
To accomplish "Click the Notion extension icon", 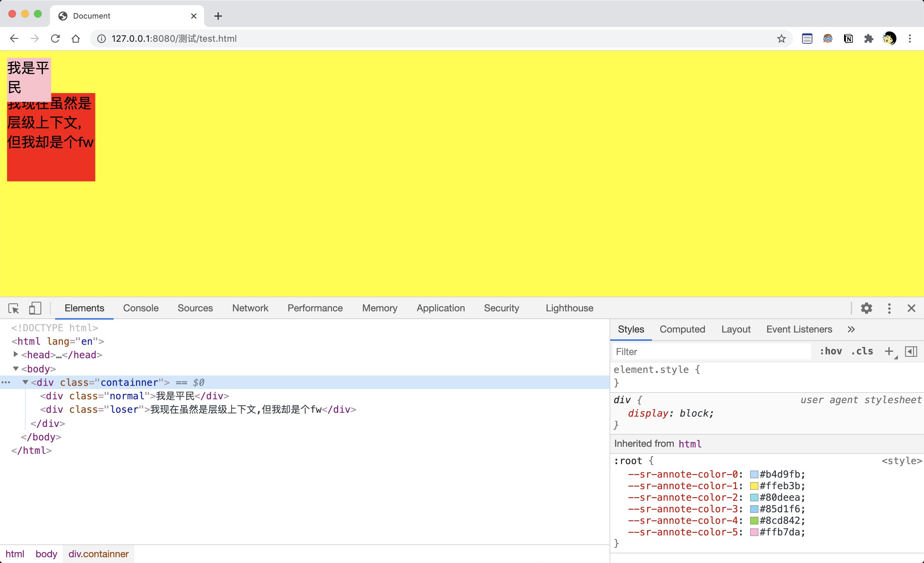I will [848, 39].
